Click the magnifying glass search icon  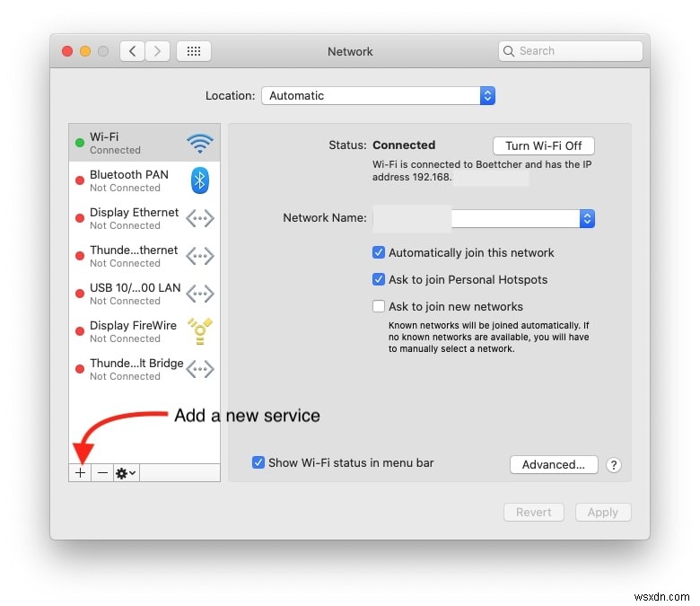[509, 51]
